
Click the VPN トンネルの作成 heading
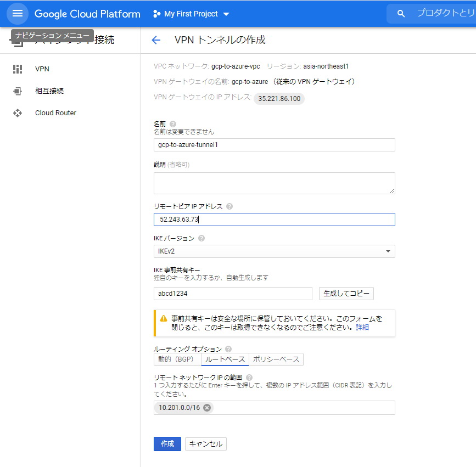[x=220, y=40]
